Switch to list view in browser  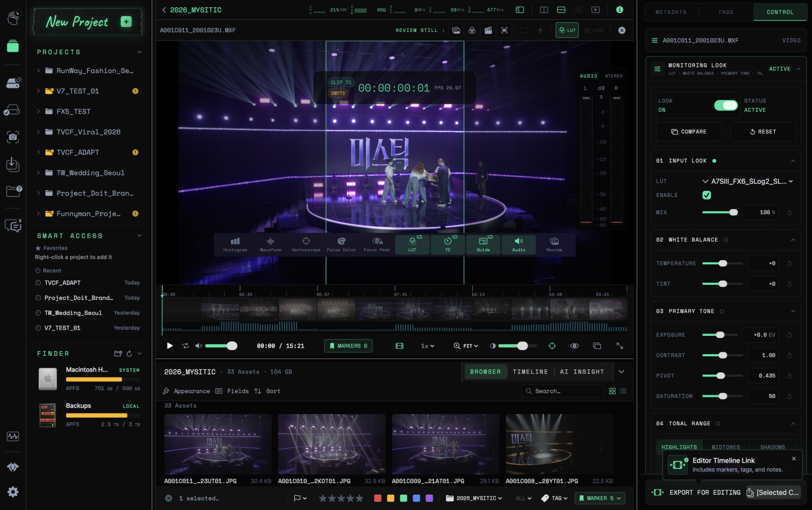[x=623, y=391]
